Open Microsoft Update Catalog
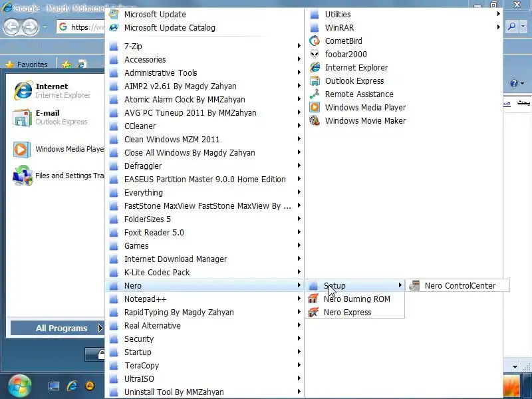Image resolution: width=532 pixels, height=399 pixels. [x=205, y=28]
